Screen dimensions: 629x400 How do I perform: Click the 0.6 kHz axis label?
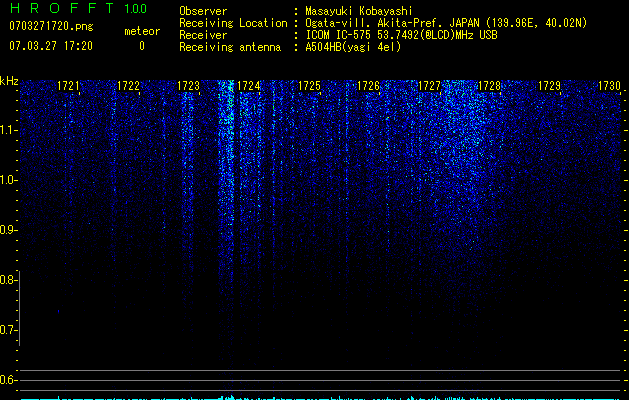click(8, 380)
